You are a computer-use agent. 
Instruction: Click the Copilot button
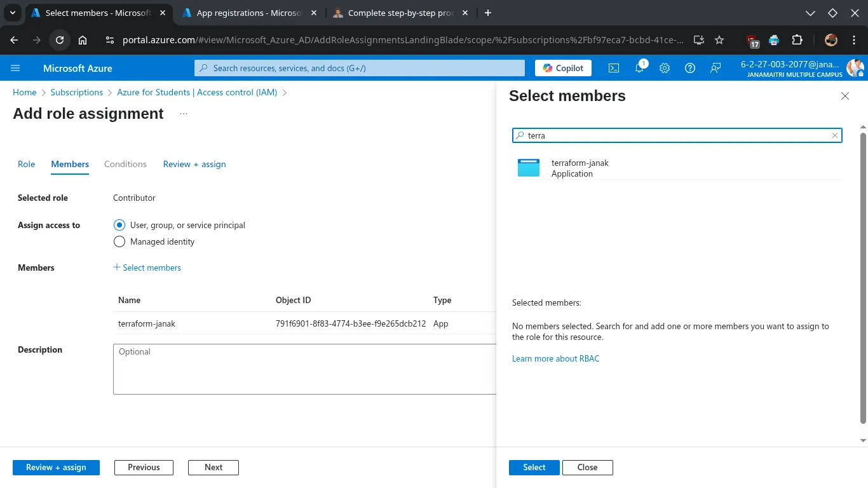[563, 68]
